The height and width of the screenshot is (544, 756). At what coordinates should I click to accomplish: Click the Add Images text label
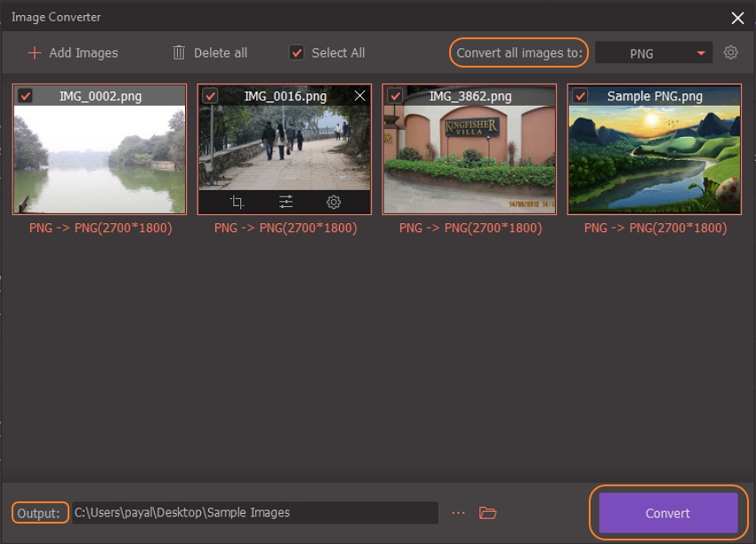click(84, 52)
